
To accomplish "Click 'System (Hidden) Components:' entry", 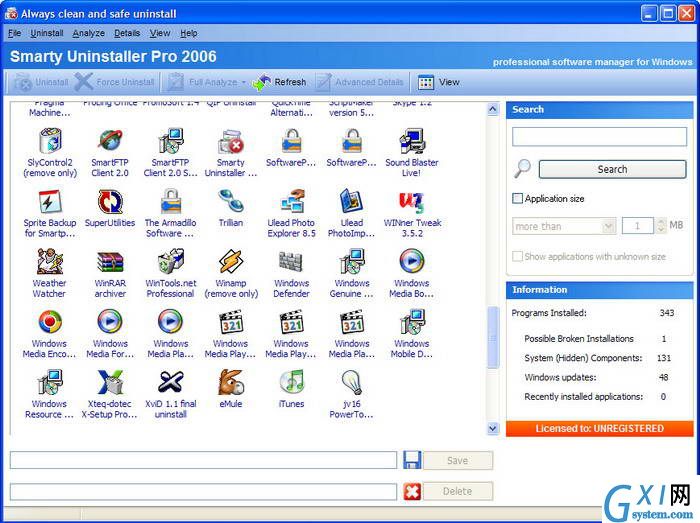I will click(583, 358).
